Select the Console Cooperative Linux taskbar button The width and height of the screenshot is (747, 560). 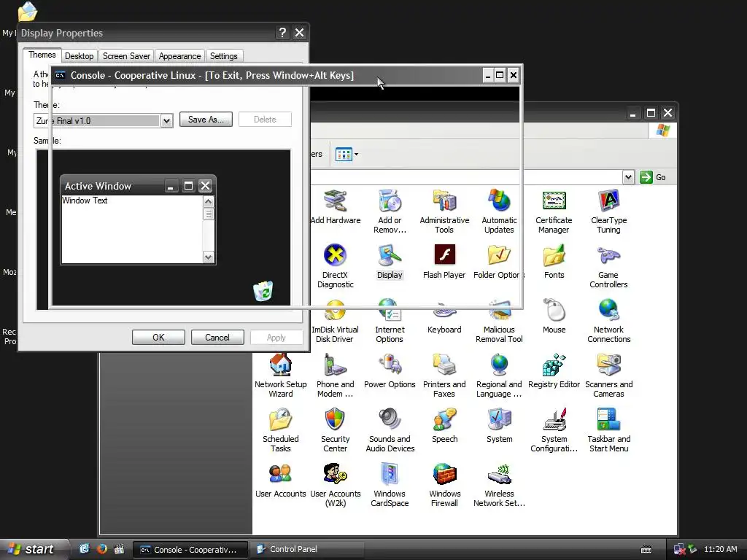(x=190, y=550)
